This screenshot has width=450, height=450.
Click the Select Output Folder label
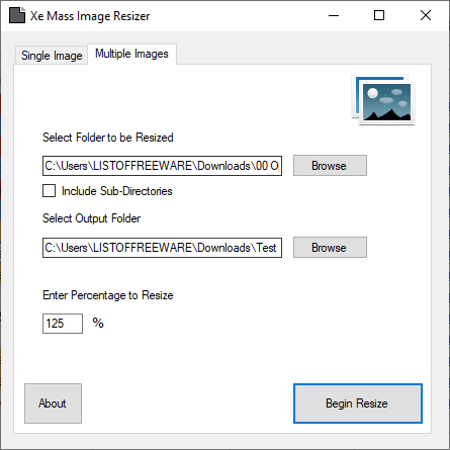pos(91,218)
